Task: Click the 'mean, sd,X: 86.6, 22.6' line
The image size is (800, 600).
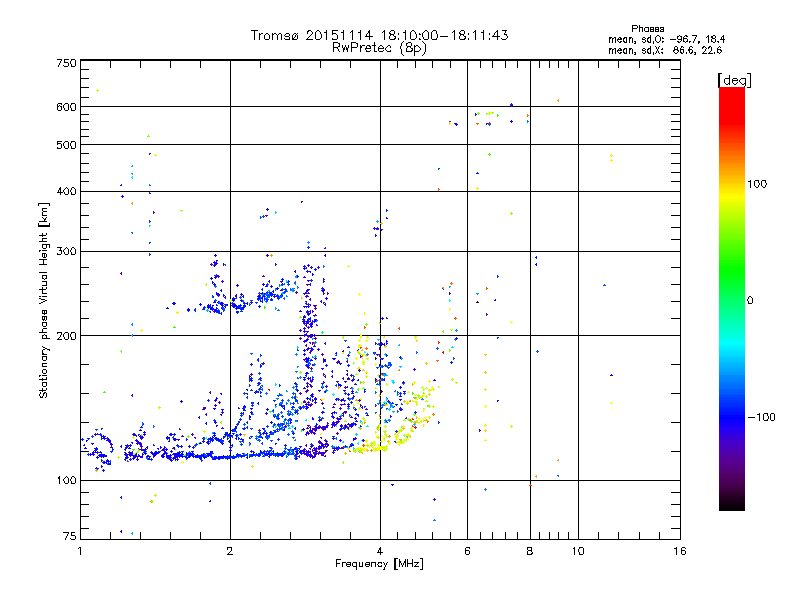Action: [665, 51]
